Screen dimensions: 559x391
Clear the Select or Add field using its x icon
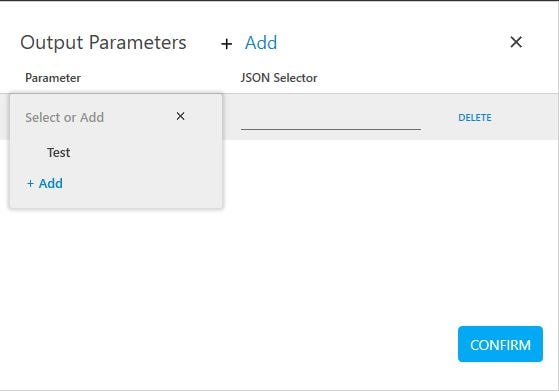click(180, 116)
